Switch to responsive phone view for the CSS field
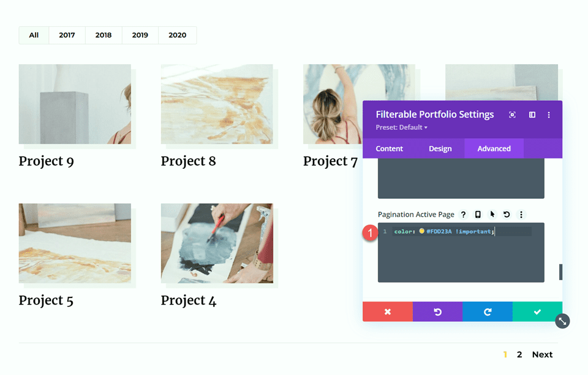The height and width of the screenshot is (375, 588). 478,214
